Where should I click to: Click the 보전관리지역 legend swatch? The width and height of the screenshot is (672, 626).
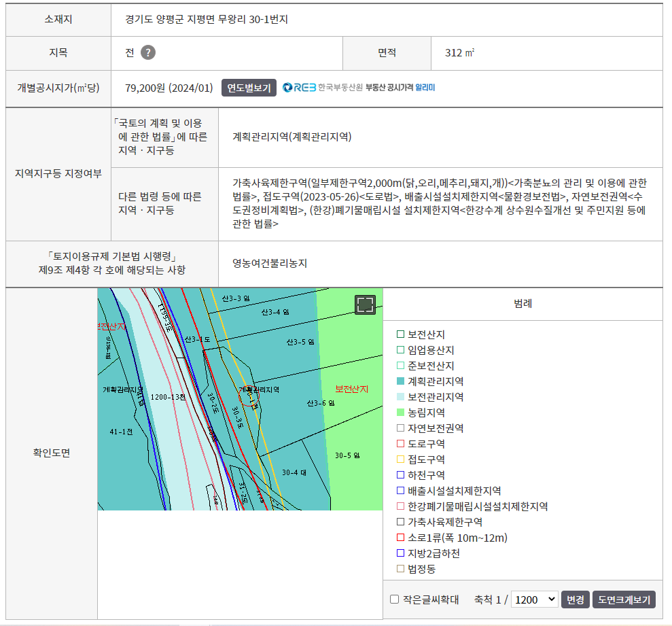click(401, 397)
